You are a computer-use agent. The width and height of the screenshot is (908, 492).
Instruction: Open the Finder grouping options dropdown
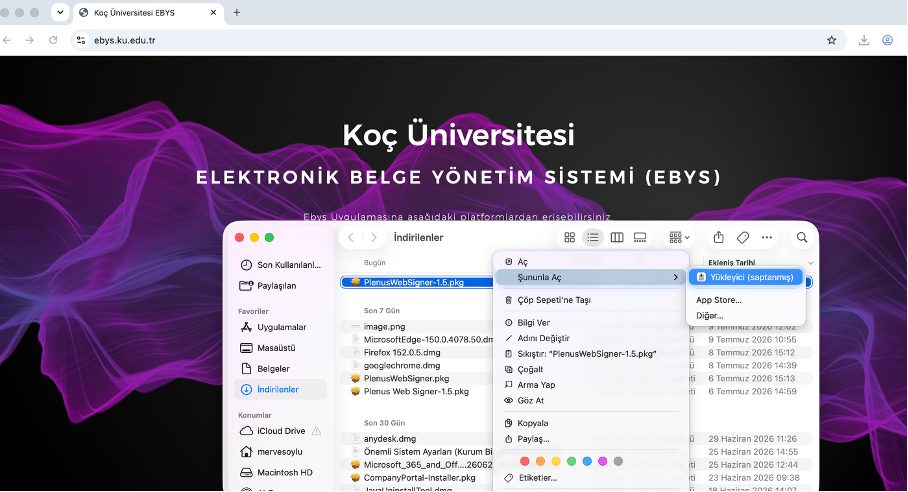[x=679, y=237]
